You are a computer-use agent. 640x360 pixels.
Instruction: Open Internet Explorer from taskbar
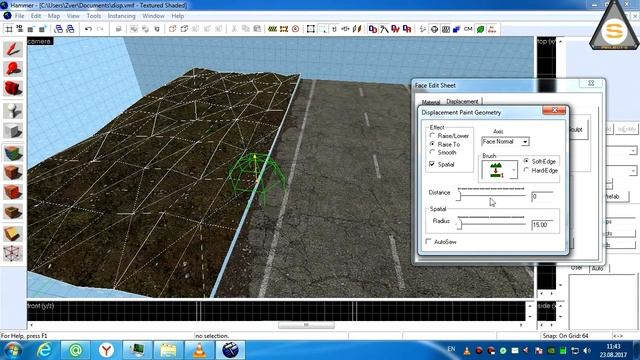pyautogui.click(x=44, y=350)
